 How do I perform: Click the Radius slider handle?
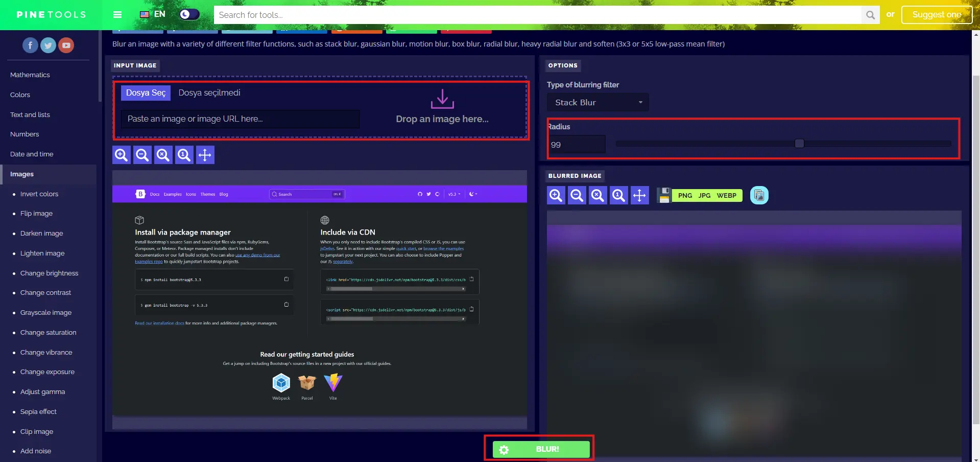click(x=799, y=144)
